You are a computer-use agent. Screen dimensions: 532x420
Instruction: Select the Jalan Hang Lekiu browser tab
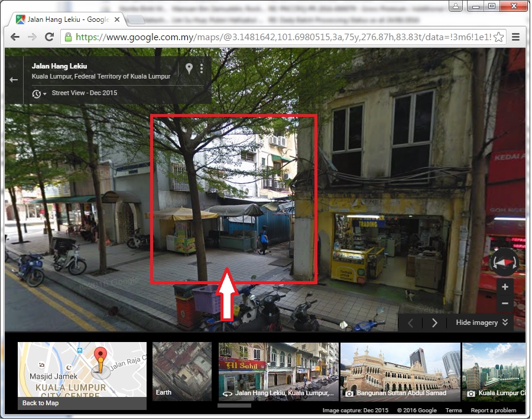66,19
